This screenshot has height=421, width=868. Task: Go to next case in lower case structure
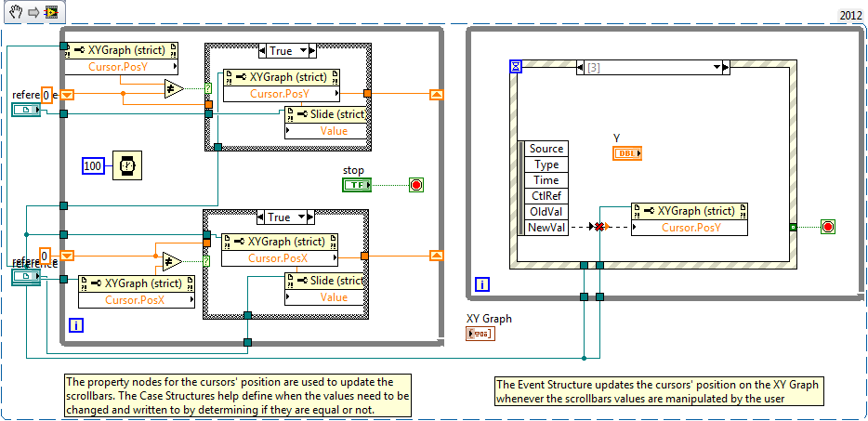310,217
